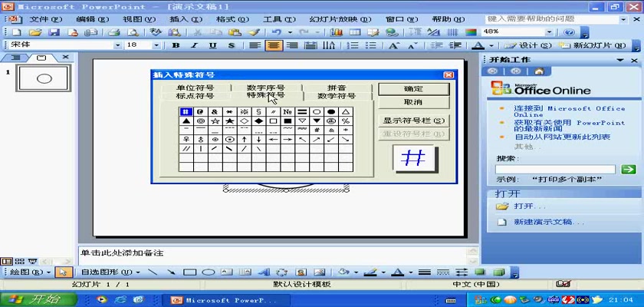
Task: Expand the 开始工作 task pane dropdown arrow
Action: click(620, 60)
